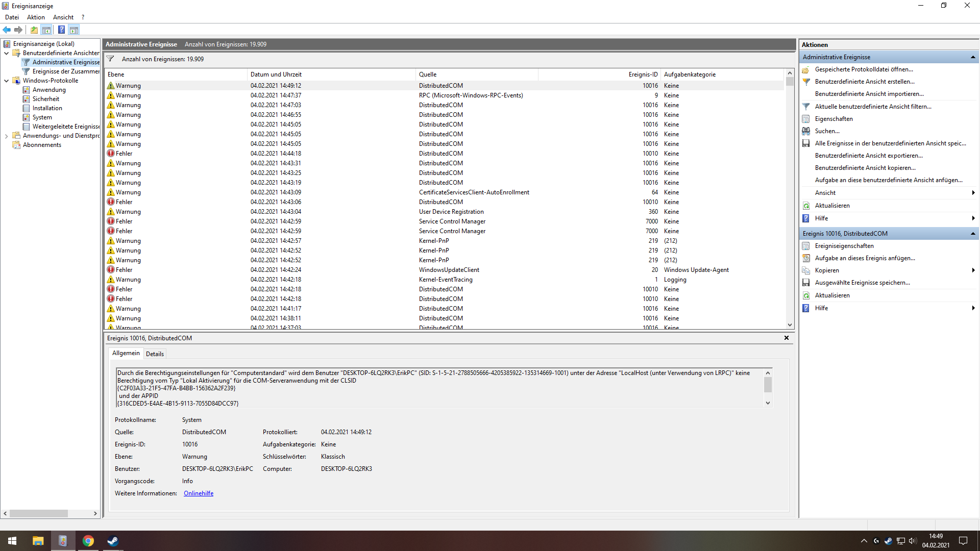980x551 pixels.
Task: Open the Aktion menu
Action: click(36, 17)
